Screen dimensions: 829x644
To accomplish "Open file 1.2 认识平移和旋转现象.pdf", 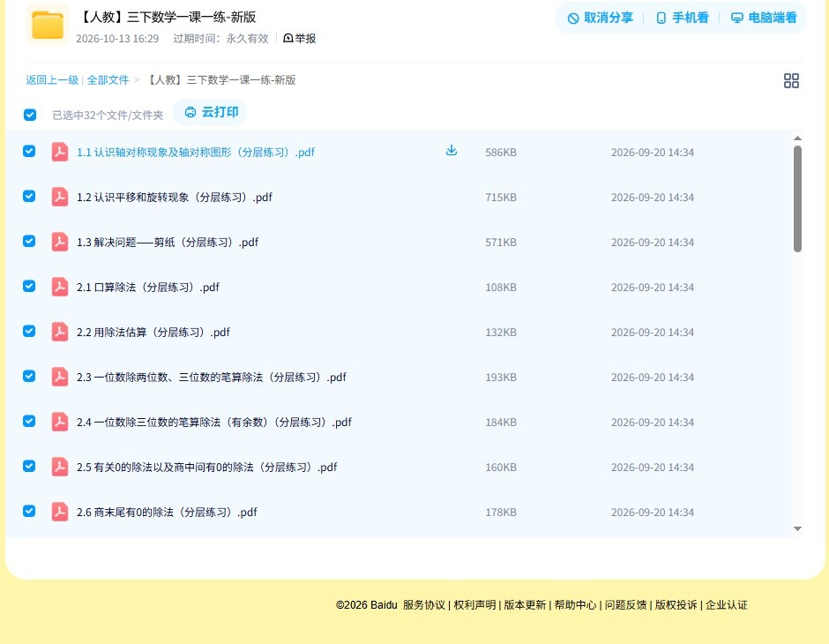I will [175, 198].
